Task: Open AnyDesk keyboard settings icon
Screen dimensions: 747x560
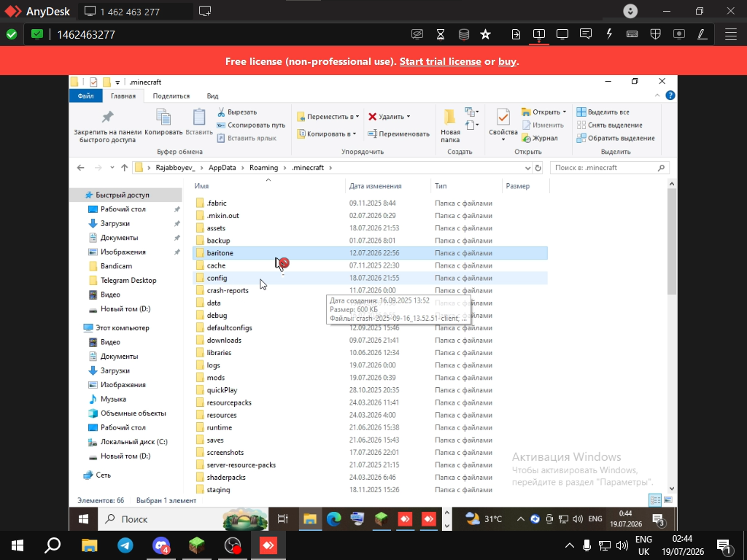Action: 632,34
